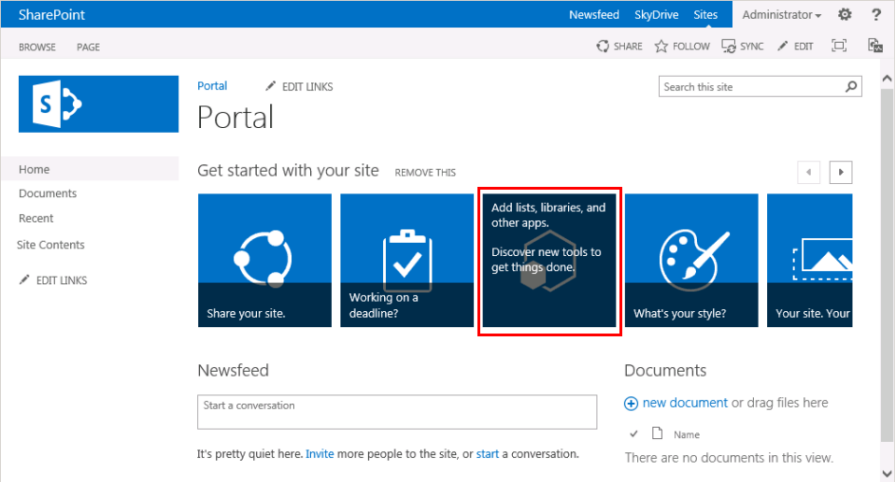Click the Share circular arrows icon
Screen dimensions: 895x482
pyautogui.click(x=603, y=46)
